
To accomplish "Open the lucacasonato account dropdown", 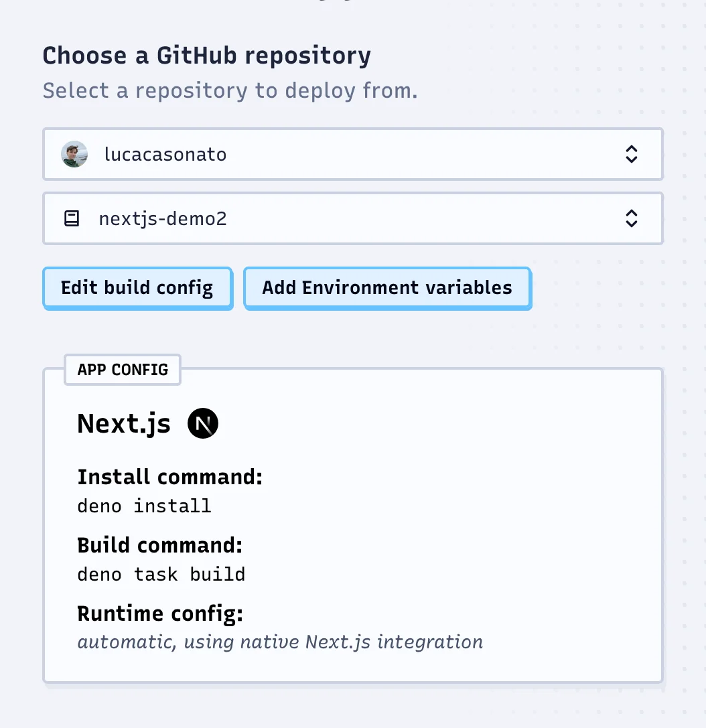I will [353, 154].
